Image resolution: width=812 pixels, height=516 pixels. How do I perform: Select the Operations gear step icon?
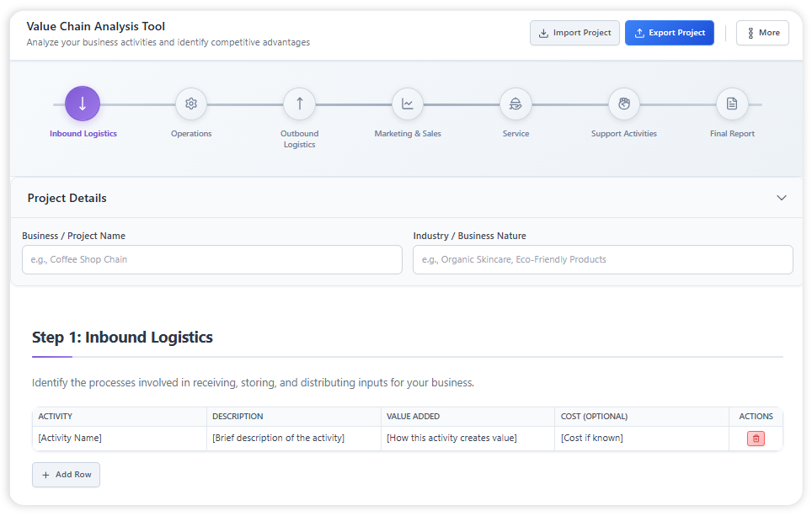tap(191, 104)
